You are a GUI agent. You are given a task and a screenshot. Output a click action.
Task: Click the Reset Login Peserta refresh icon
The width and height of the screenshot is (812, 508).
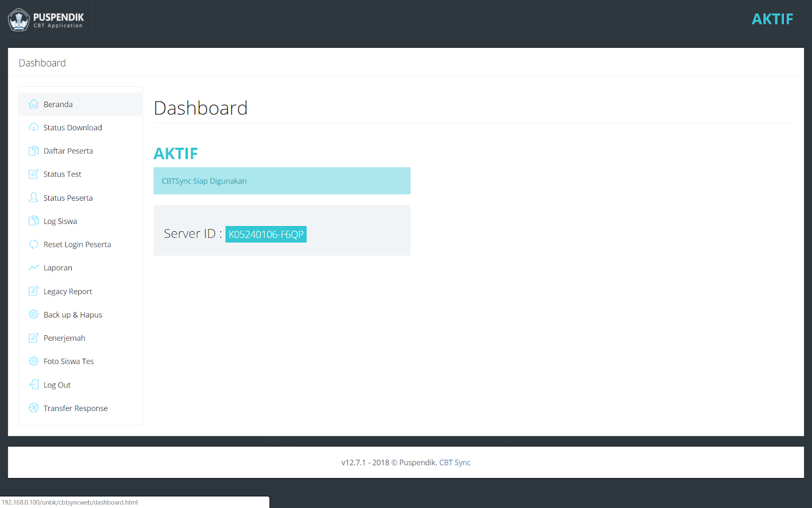[x=33, y=244]
